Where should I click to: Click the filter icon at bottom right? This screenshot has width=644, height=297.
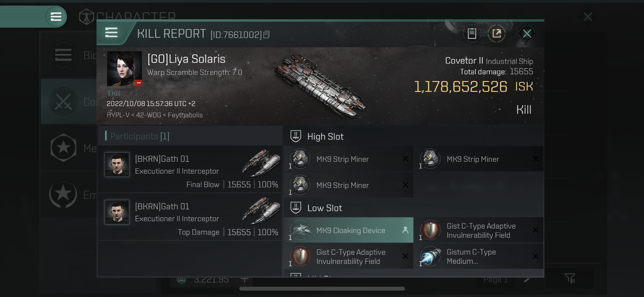coord(570,278)
